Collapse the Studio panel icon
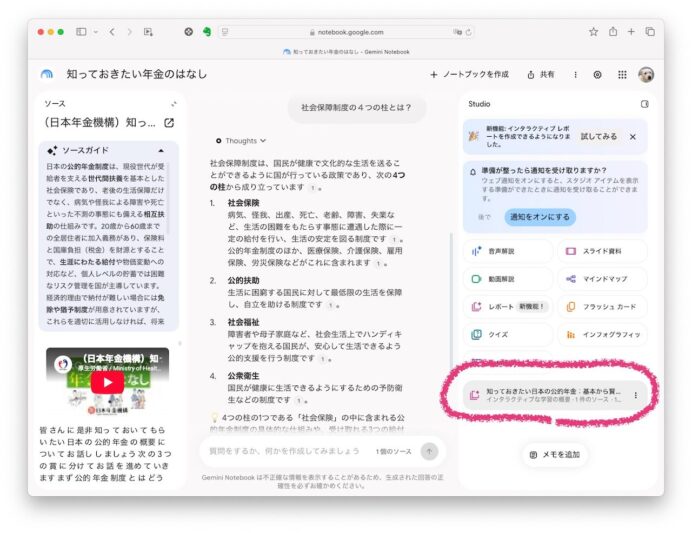Image resolution: width=692 pixels, height=533 pixels. pyautogui.click(x=645, y=104)
